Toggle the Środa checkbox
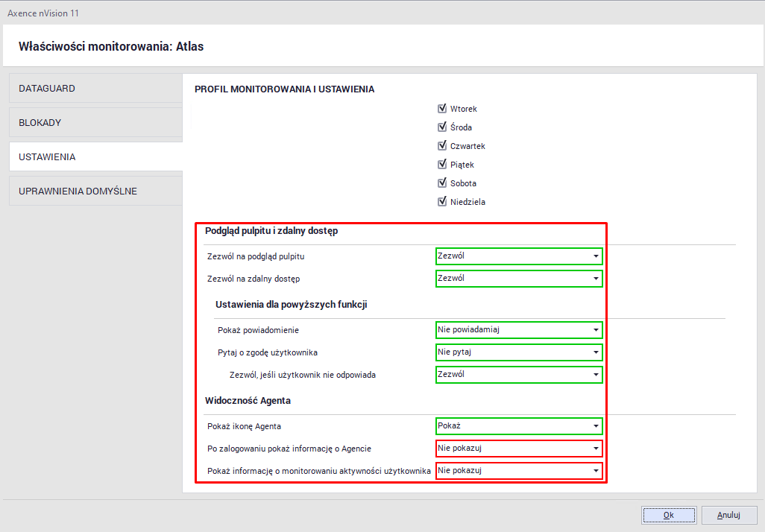The image size is (765, 532). (x=442, y=127)
